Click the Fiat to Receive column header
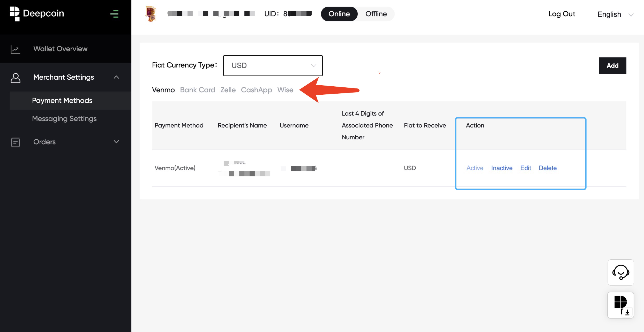 (425, 125)
